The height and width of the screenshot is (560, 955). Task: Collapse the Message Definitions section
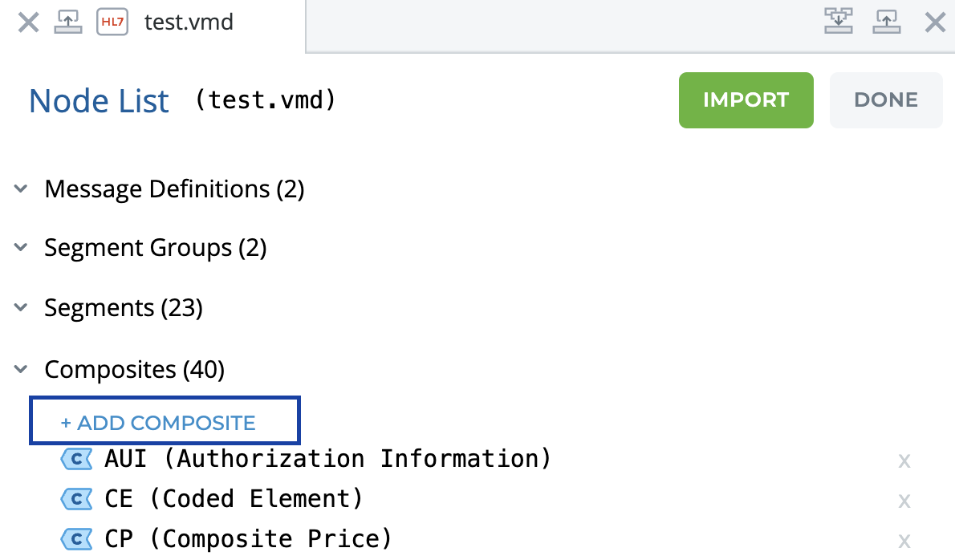coord(21,189)
